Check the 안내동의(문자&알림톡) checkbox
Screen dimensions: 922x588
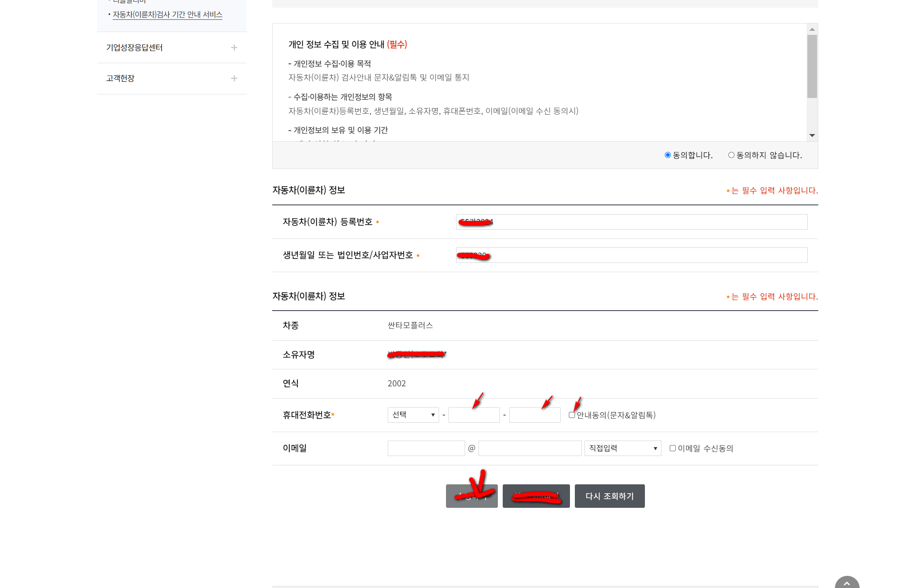(x=572, y=415)
